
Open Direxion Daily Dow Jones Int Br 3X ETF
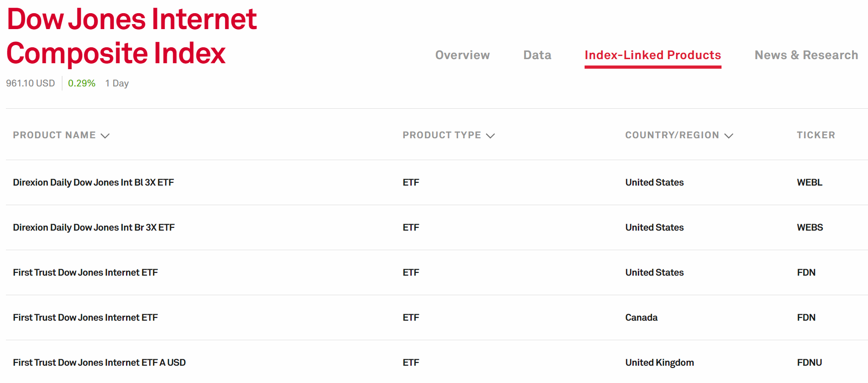[x=94, y=227]
